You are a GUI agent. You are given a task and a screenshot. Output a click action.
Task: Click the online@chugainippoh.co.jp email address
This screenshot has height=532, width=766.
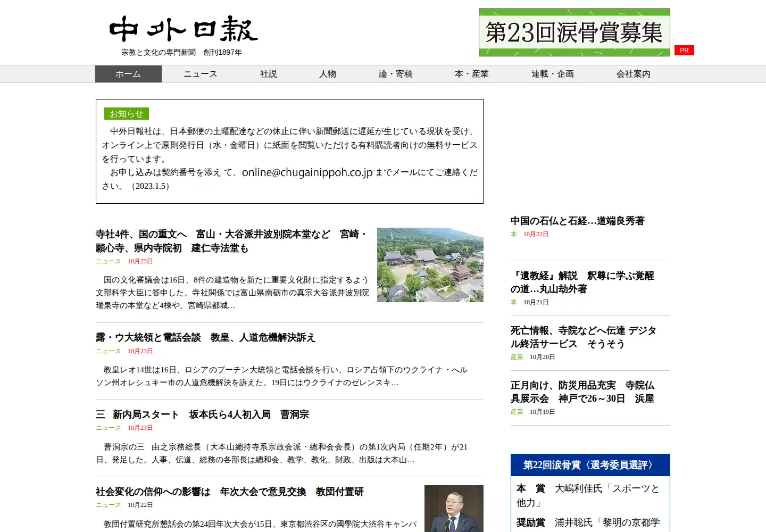(307, 172)
